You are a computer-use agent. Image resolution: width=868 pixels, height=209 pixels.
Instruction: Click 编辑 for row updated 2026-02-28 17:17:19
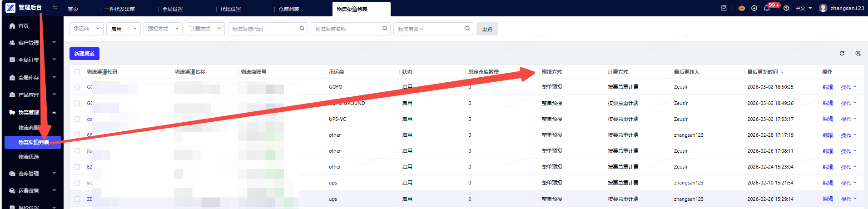(x=828, y=135)
